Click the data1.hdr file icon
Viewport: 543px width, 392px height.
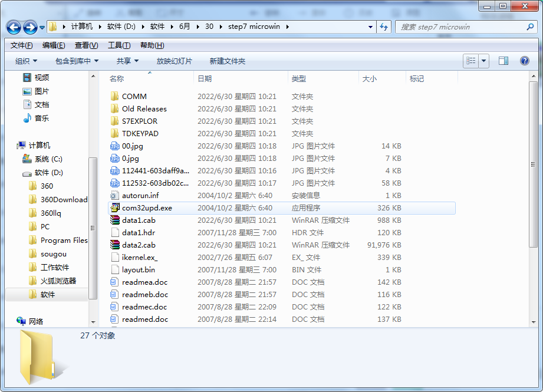pyautogui.click(x=114, y=232)
